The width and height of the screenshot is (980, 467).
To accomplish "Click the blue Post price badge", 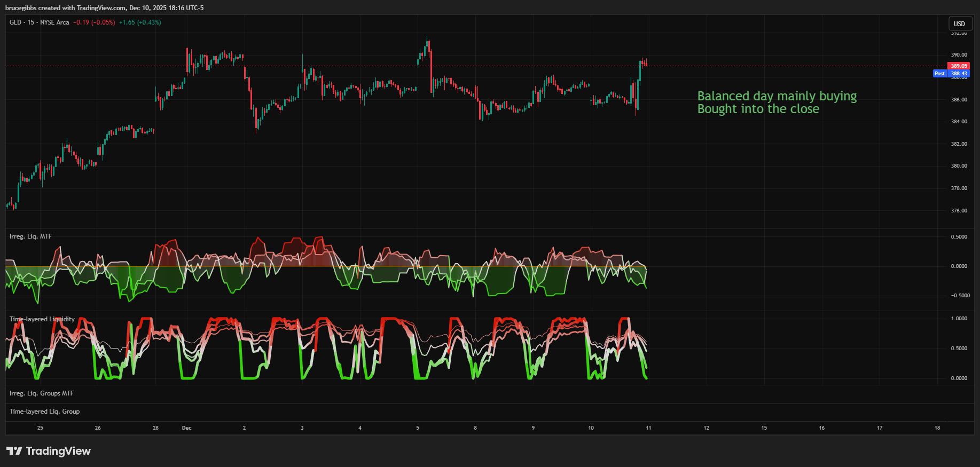I will click(x=939, y=74).
